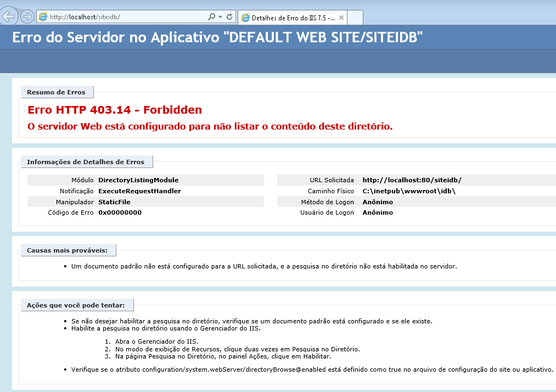Image resolution: width=556 pixels, height=392 pixels.
Task: Click the 'Se não desejar habilitar a pesquisa' bullet
Action: [x=252, y=321]
